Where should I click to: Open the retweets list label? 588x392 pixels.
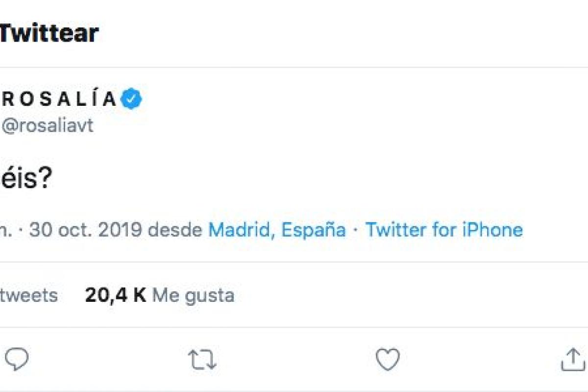[28, 295]
